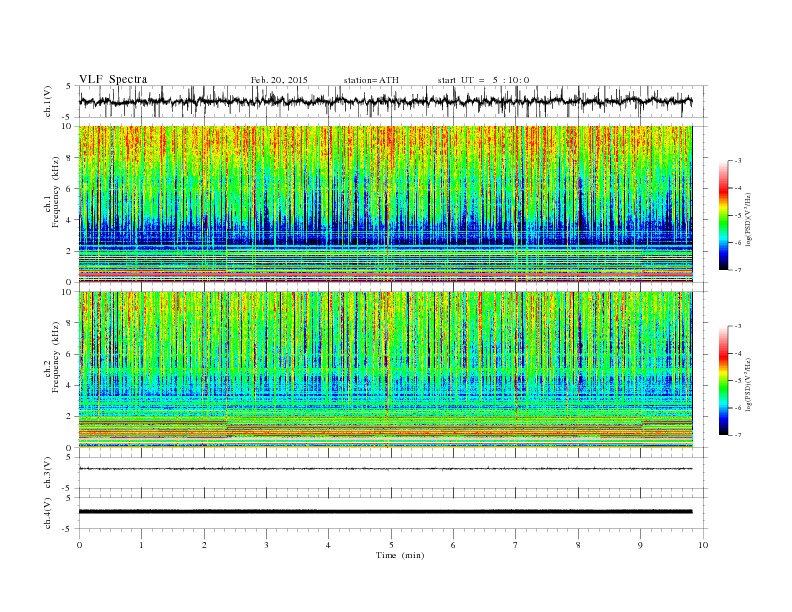Click the ch.1 waveform trace panel
This screenshot has height=612, width=792.
(393, 101)
